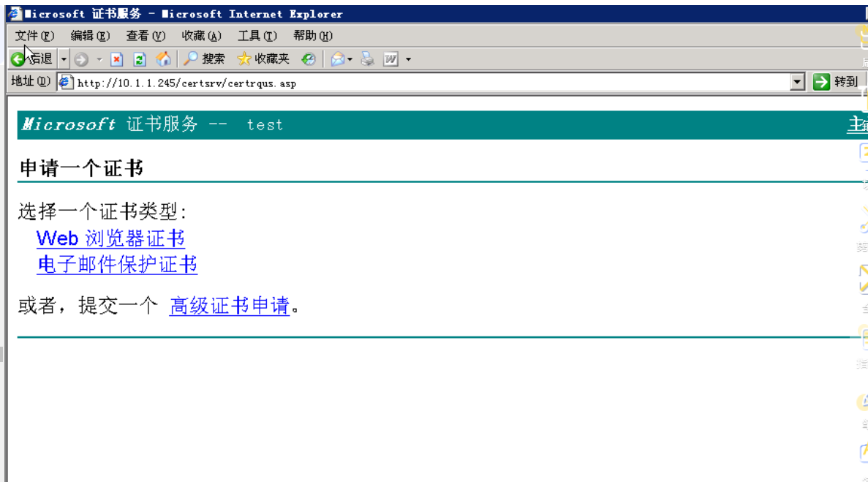Image resolution: width=868 pixels, height=482 pixels.
Task: Expand the Mail button dropdown arrow
Action: coord(350,59)
